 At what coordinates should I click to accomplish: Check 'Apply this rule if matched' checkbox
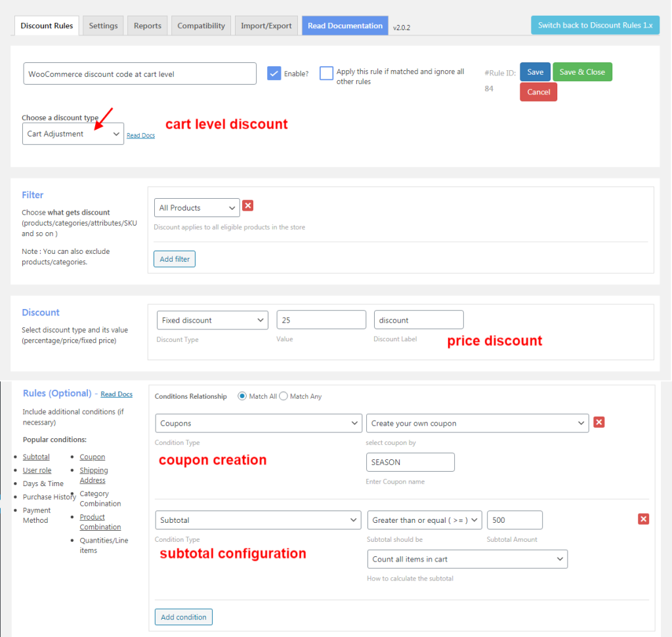click(326, 73)
